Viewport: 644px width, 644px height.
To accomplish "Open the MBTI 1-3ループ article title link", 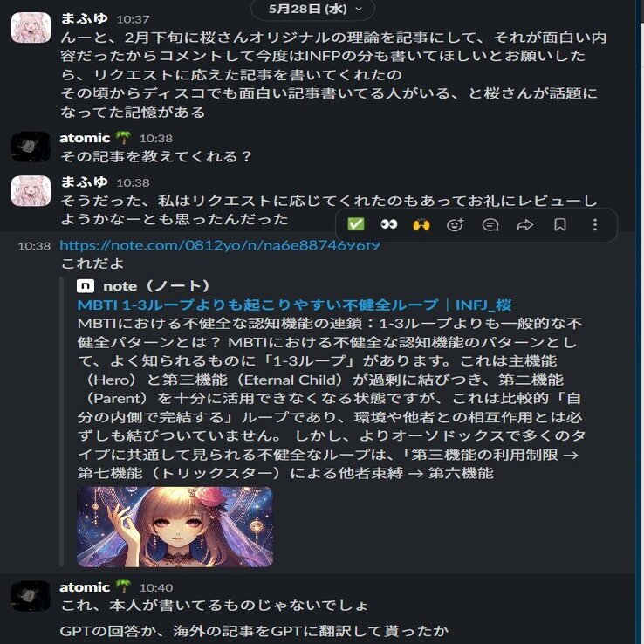I will 294,305.
